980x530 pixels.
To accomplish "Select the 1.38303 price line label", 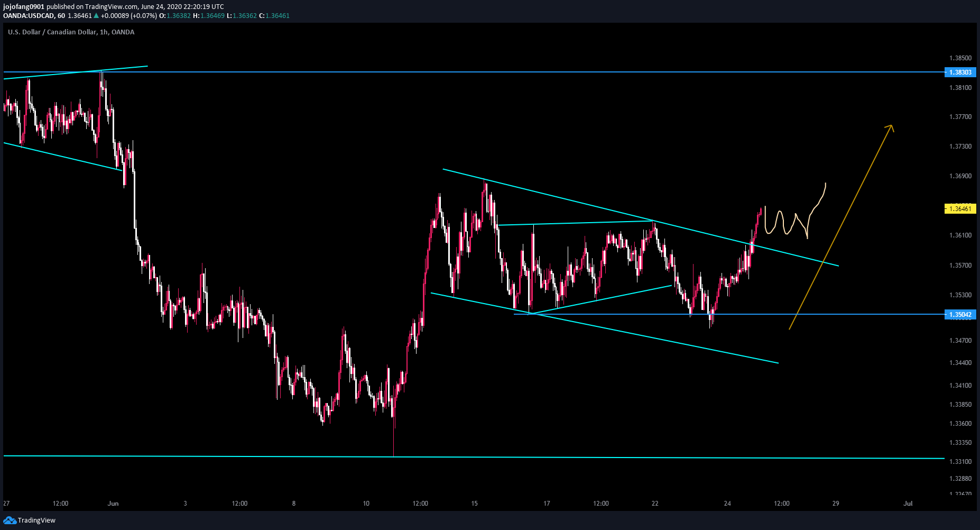I will (x=960, y=72).
